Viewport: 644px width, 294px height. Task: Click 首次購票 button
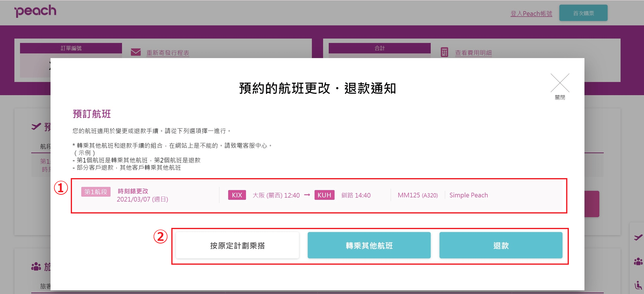tap(583, 13)
